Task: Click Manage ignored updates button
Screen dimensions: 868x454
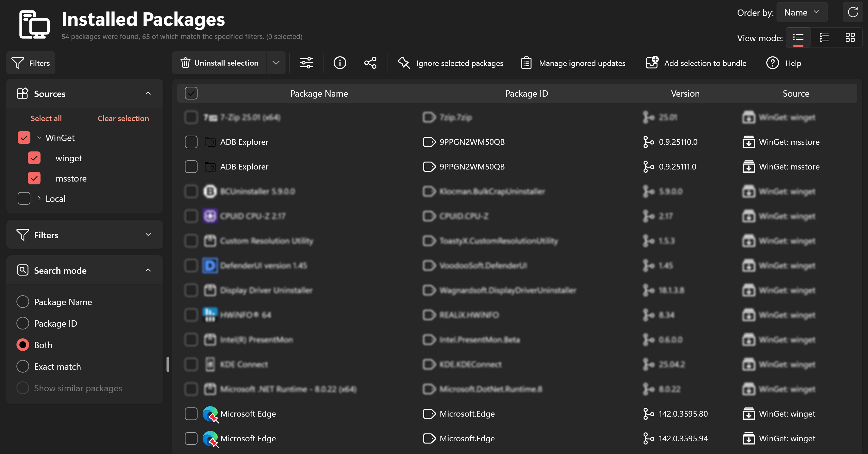Action: pos(573,63)
